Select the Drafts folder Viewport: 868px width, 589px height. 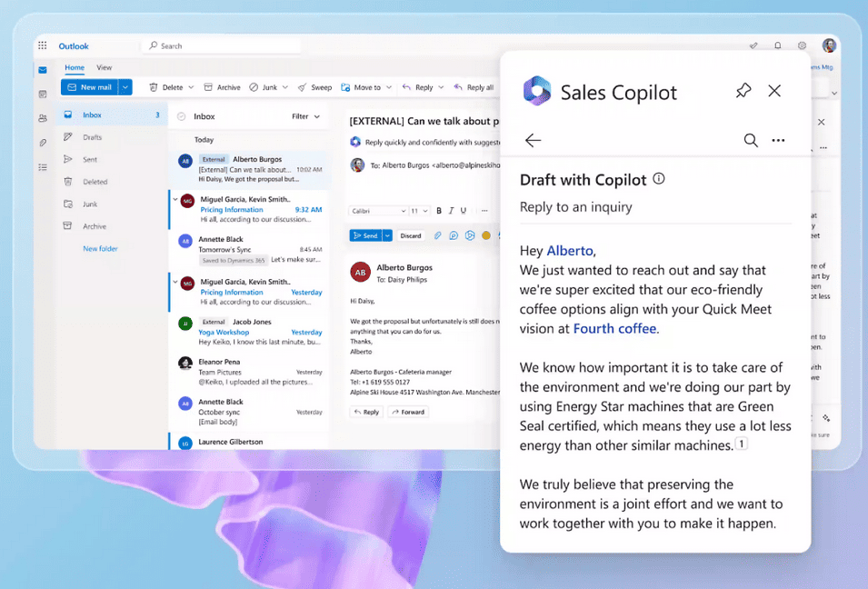[113, 137]
